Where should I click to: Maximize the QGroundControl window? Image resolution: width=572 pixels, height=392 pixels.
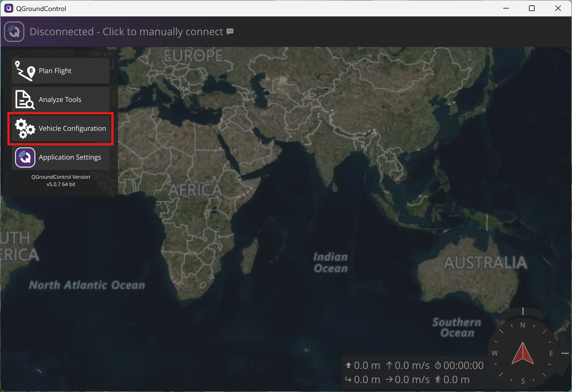532,8
